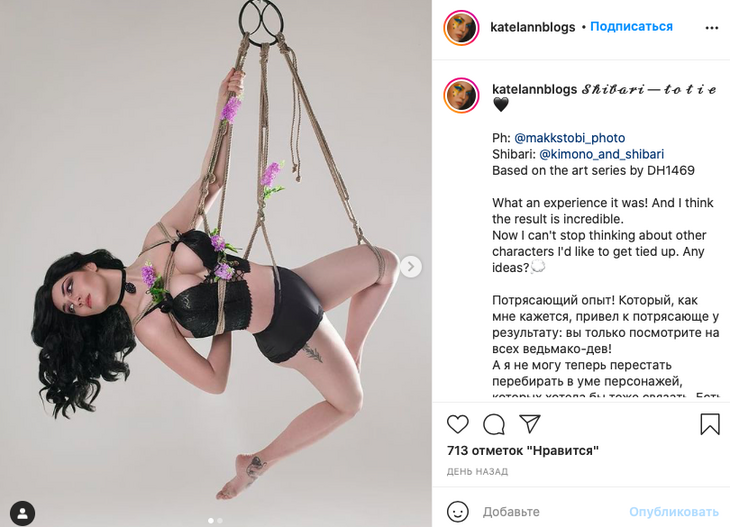
Task: Open emoji picker in comment field
Action: pos(457,511)
